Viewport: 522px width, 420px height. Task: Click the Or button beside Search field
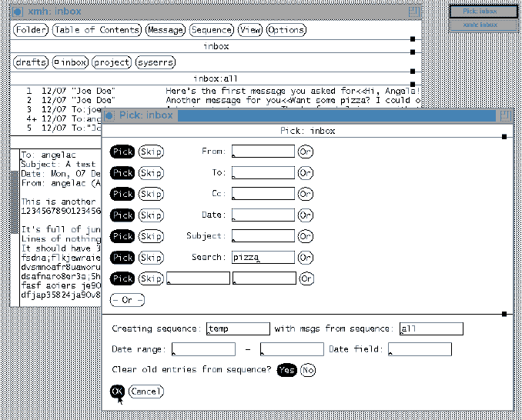pos(306,257)
